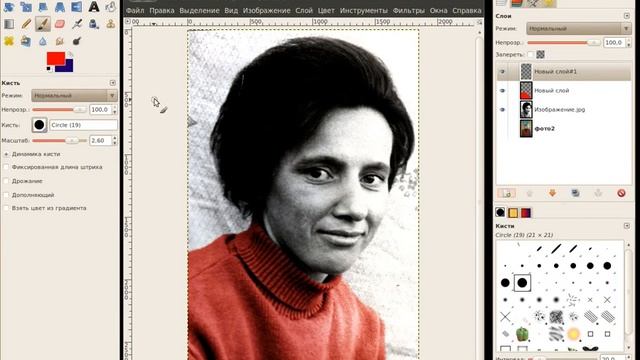Click the red foreground color swatch
This screenshot has width=640, height=360.
[55, 58]
